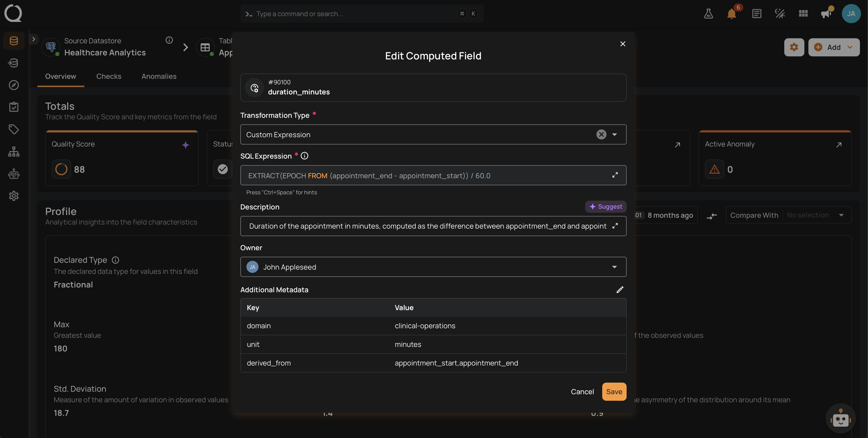
Task: Click the Quality Score value 88
Action: (79, 169)
